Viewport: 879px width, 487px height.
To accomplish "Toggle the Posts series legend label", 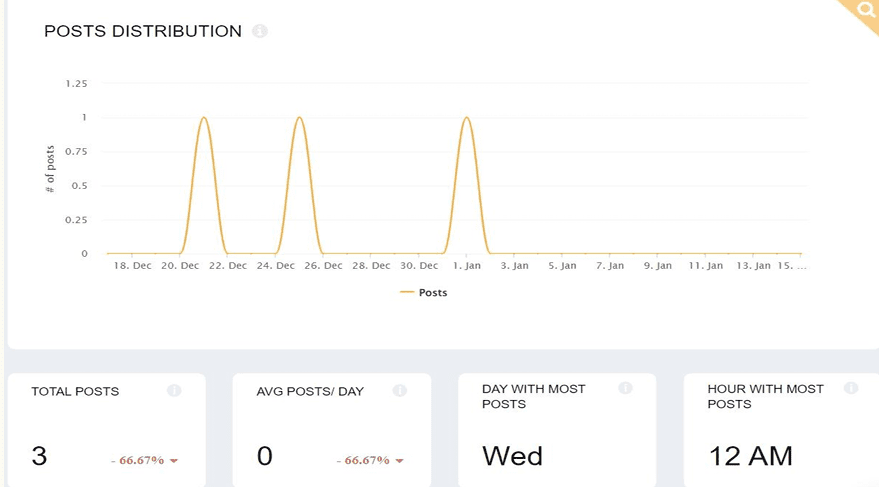I will (433, 293).
